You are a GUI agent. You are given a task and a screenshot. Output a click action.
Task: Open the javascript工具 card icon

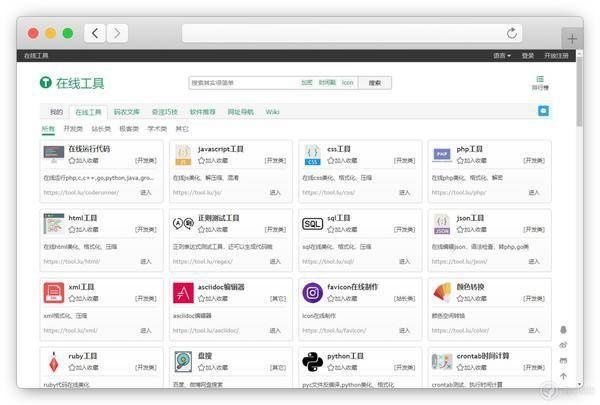tap(183, 155)
